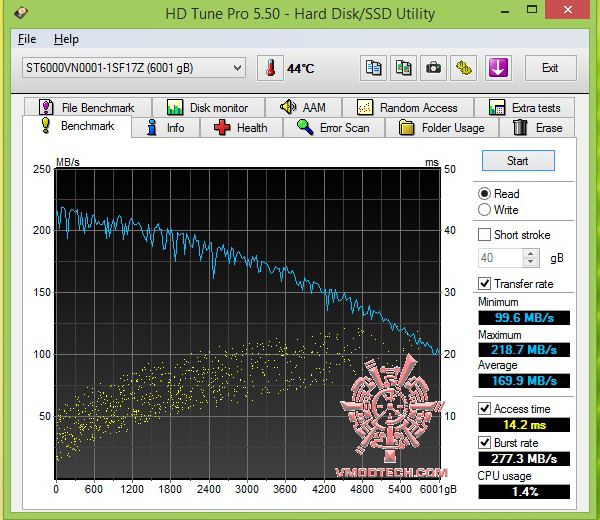This screenshot has height=520, width=600.
Task: Increase short stroke value with up arrow
Action: 531,254
